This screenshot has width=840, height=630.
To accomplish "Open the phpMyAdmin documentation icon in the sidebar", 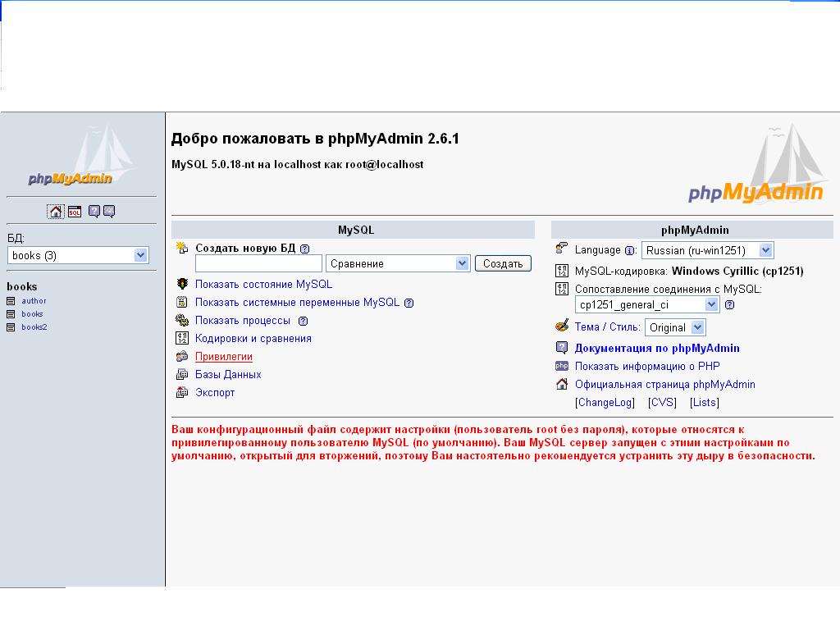I will point(94,212).
